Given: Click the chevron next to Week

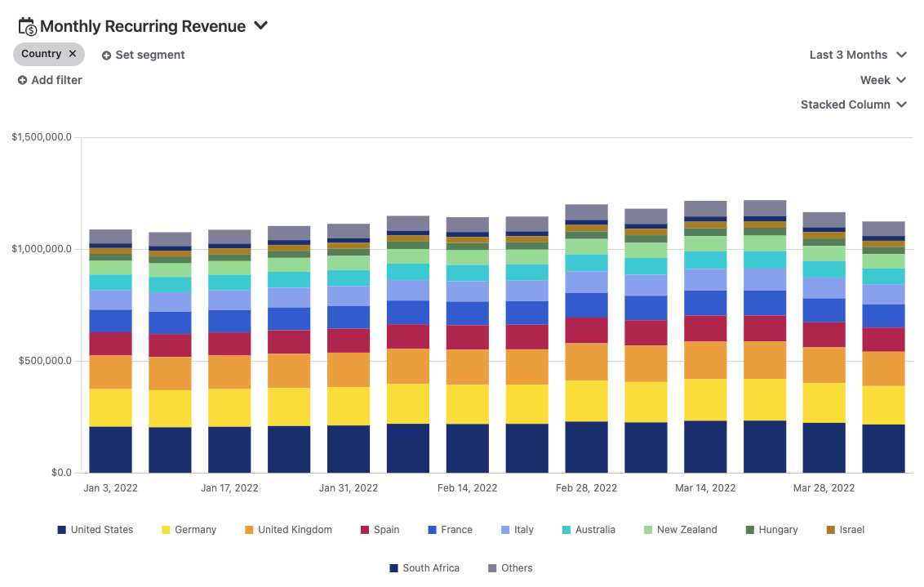Looking at the screenshot, I should tap(901, 80).
